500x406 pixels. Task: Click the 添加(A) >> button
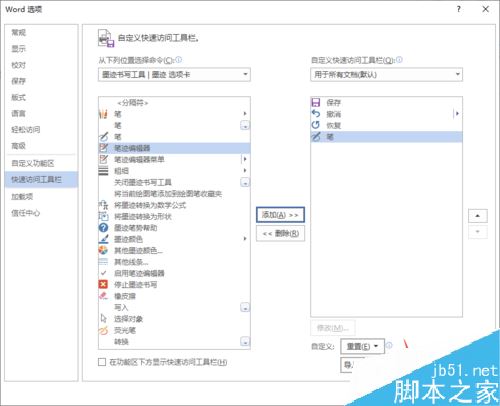tap(280, 215)
